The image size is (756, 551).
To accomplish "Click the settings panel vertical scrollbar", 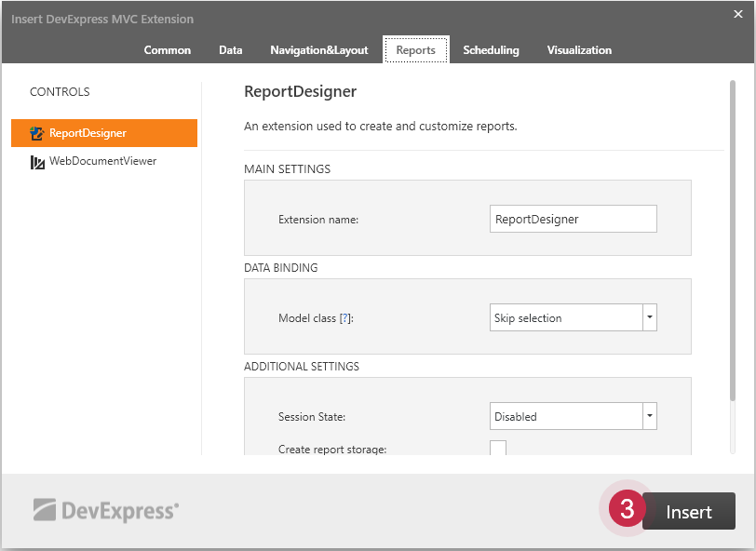I will 733,241.
